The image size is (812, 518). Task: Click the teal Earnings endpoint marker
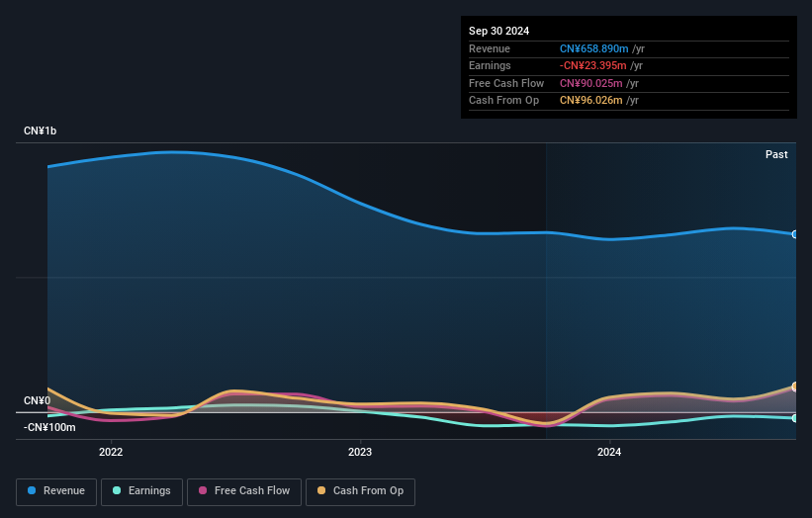click(x=795, y=418)
